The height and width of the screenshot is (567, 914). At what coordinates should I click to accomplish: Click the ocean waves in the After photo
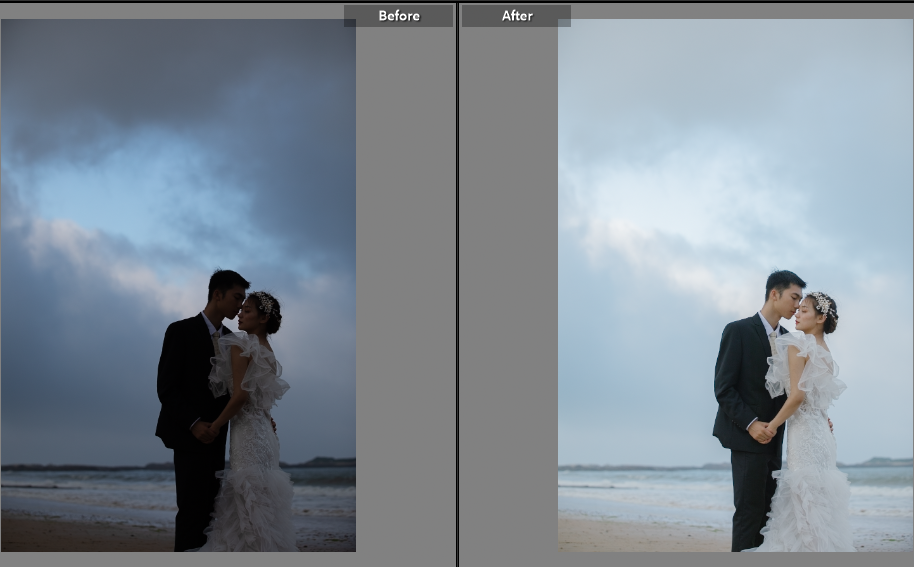click(x=640, y=492)
